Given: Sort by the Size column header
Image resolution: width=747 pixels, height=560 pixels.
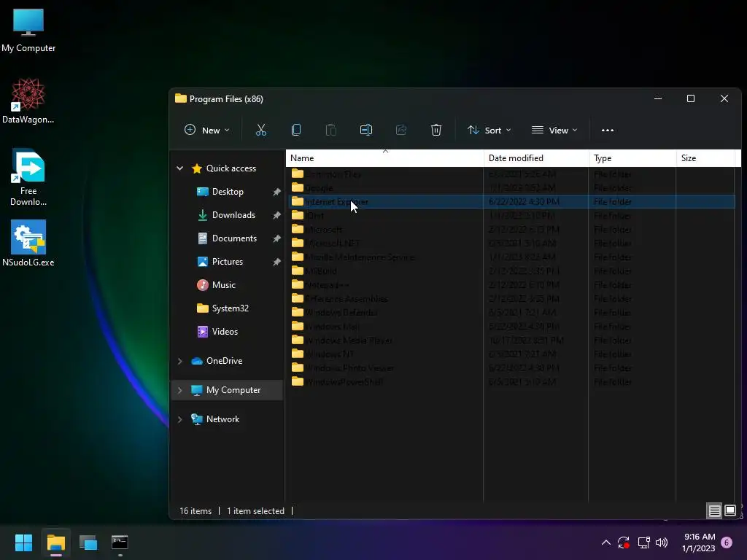Looking at the screenshot, I should pyautogui.click(x=705, y=158).
